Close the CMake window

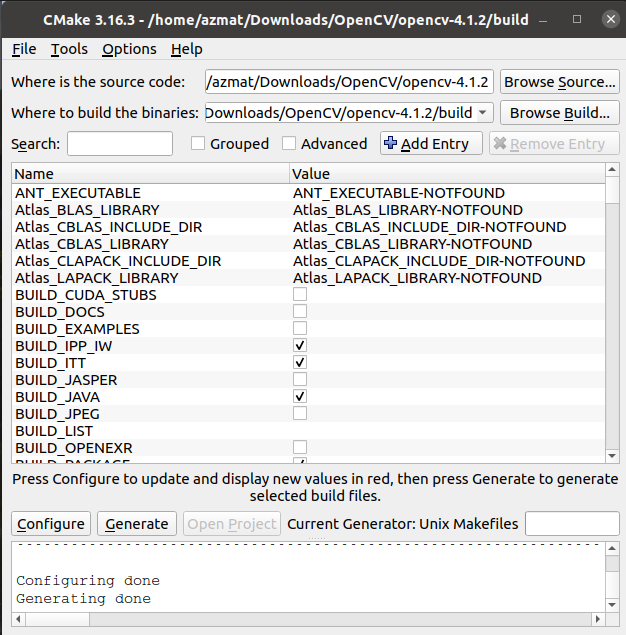click(611, 19)
